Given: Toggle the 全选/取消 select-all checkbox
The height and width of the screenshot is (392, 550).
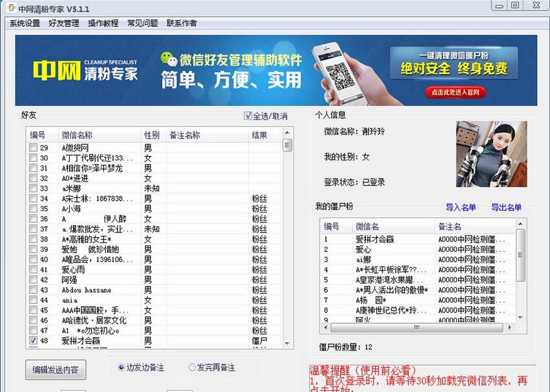Looking at the screenshot, I should click(x=247, y=115).
